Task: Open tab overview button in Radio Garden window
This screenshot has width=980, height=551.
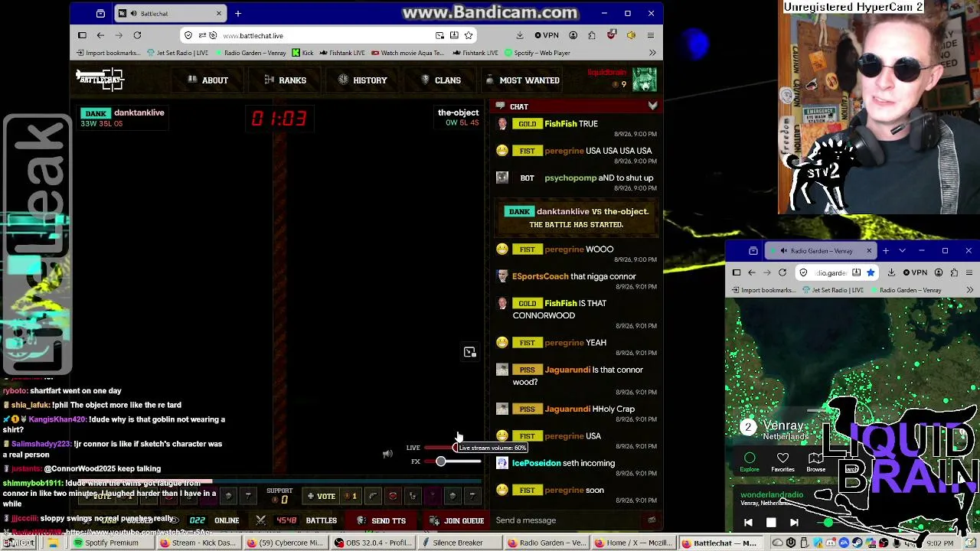Action: click(x=753, y=251)
